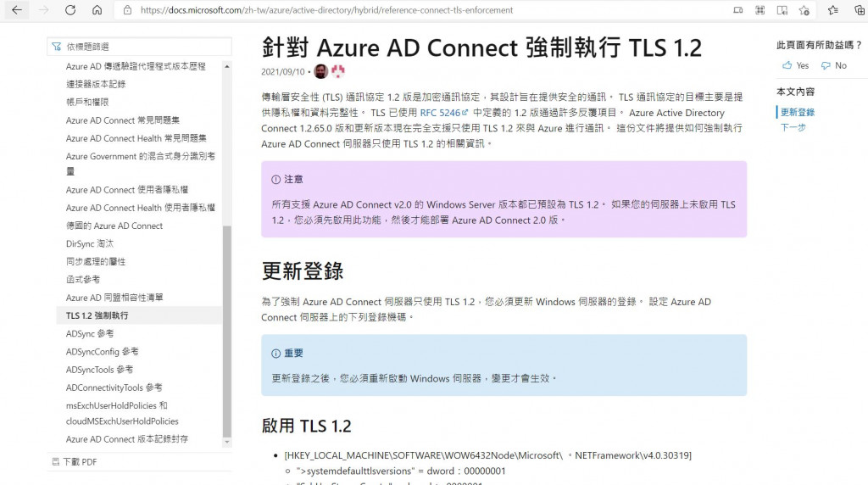Screen dimensions: 868x485
Task: Open Azure AD Connect 常見問題集
Action: (122, 120)
